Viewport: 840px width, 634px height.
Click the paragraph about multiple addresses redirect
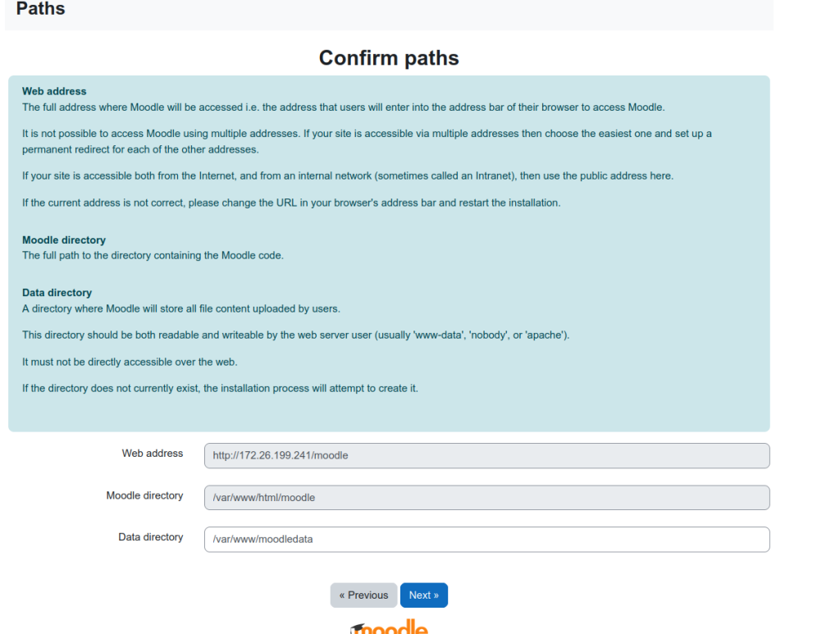[367, 141]
